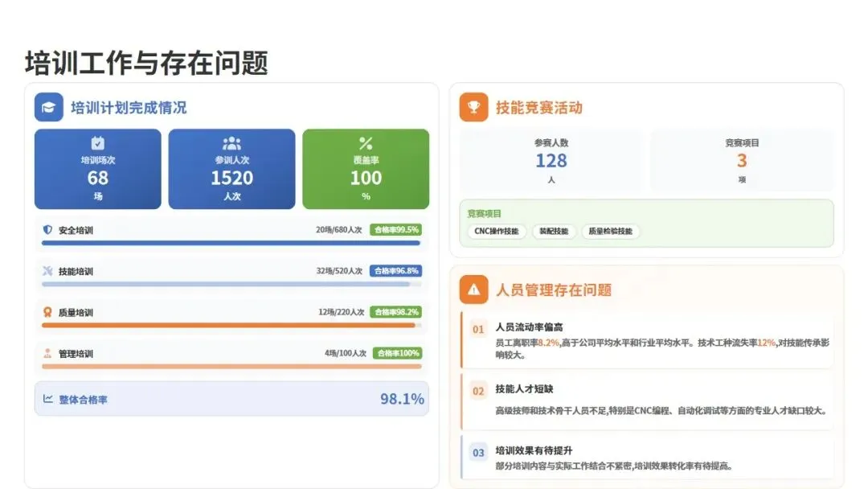Select the CNC操作技能 tag
This screenshot has height=489, width=868.
pyautogui.click(x=497, y=231)
